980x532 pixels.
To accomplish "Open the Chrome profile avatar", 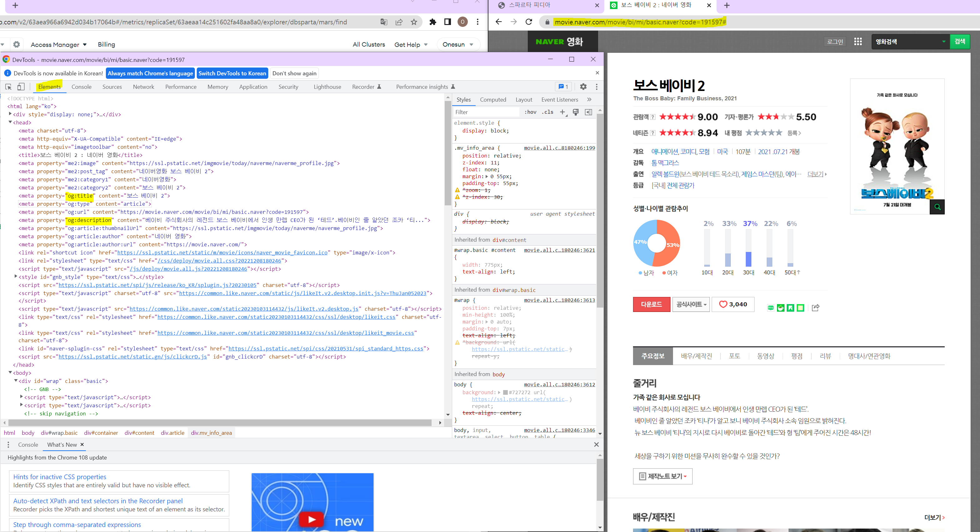I will [463, 22].
